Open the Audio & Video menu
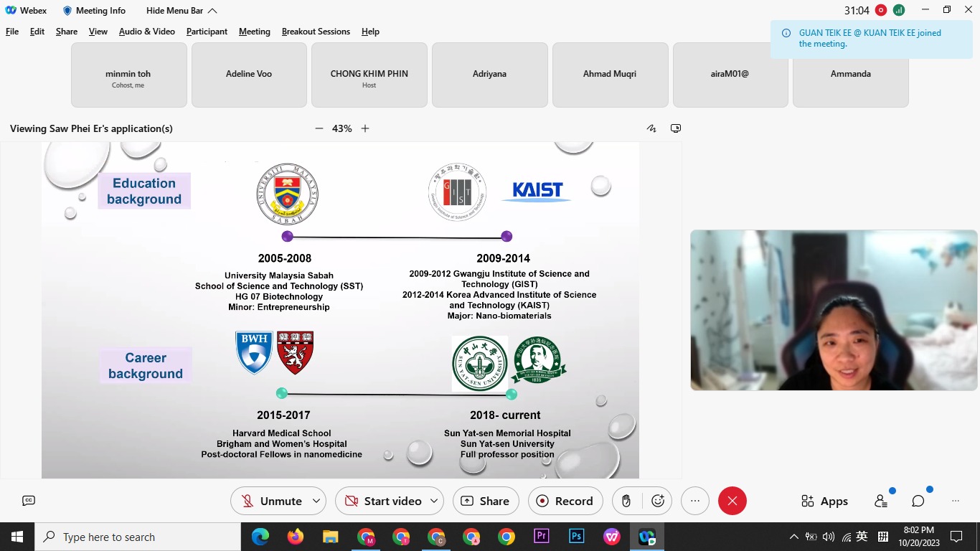Viewport: 980px width, 551px height. (147, 32)
